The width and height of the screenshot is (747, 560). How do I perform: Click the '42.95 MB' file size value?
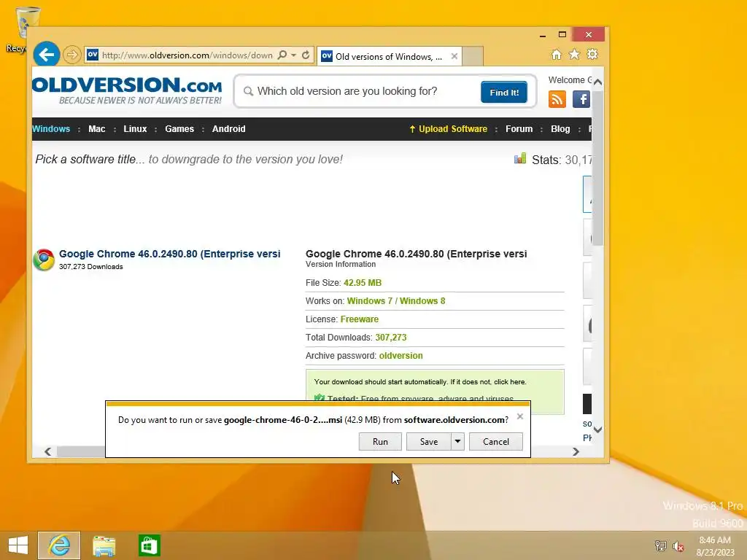click(363, 283)
